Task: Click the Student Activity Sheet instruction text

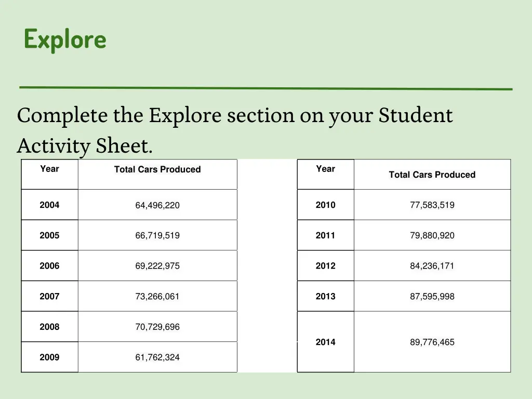Action: [235, 130]
